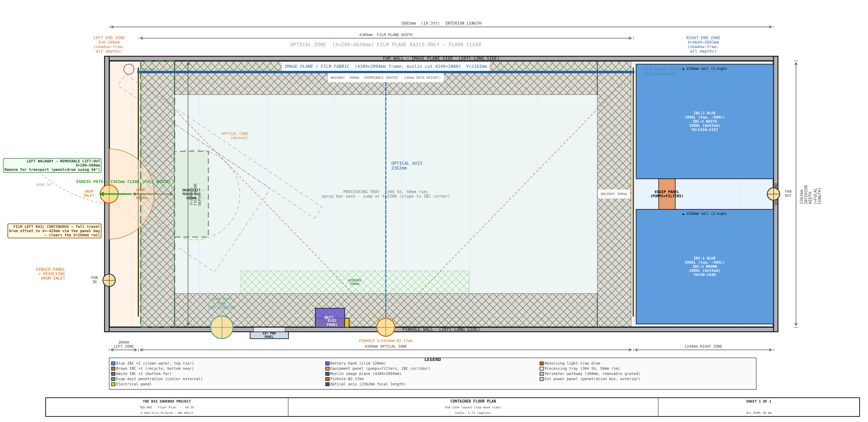Click the Brown IBC legend swatch
This screenshot has height=422, width=868.
(x=113, y=369)
